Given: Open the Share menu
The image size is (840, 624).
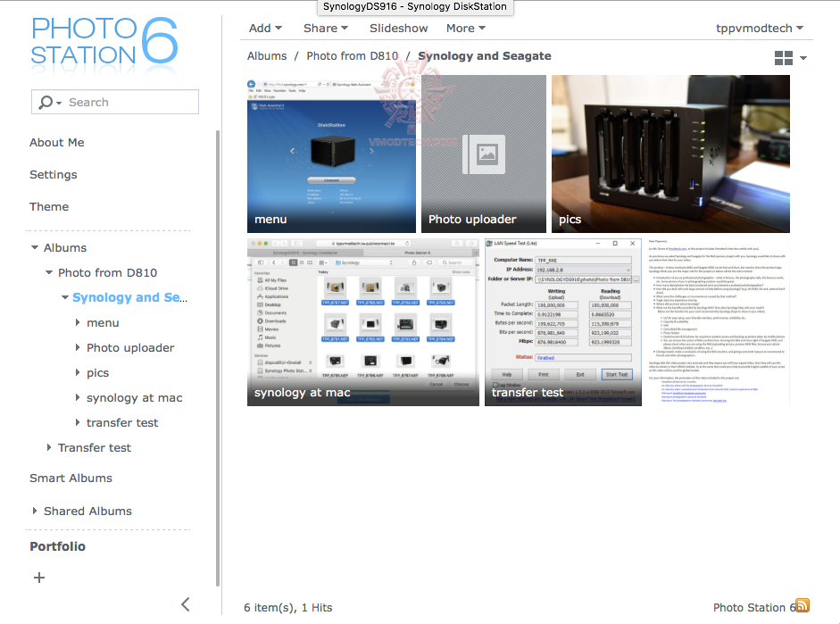Looking at the screenshot, I should pyautogui.click(x=326, y=28).
